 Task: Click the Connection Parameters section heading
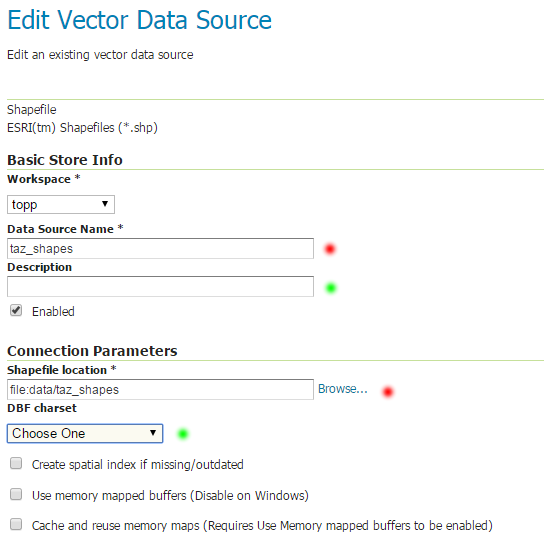pos(92,351)
